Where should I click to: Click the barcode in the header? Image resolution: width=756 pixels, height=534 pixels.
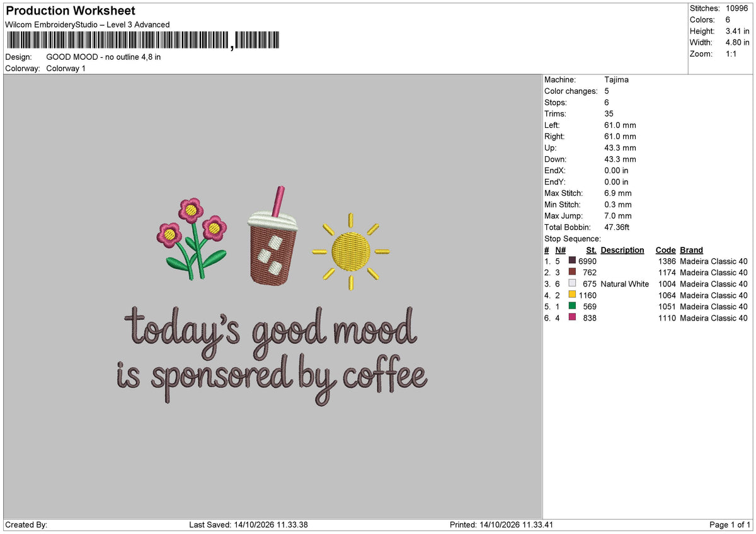click(x=143, y=41)
